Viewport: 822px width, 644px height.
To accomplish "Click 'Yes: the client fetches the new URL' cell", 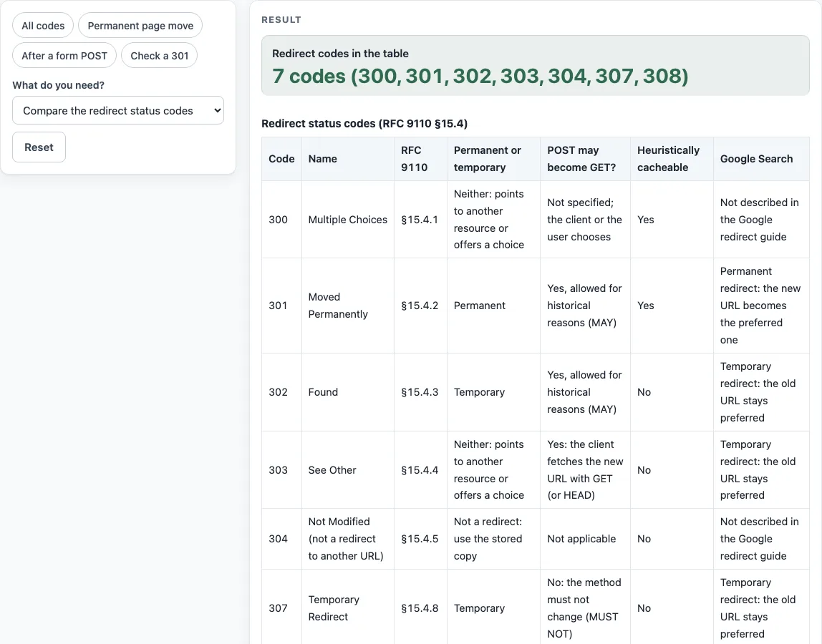I will pos(585,470).
